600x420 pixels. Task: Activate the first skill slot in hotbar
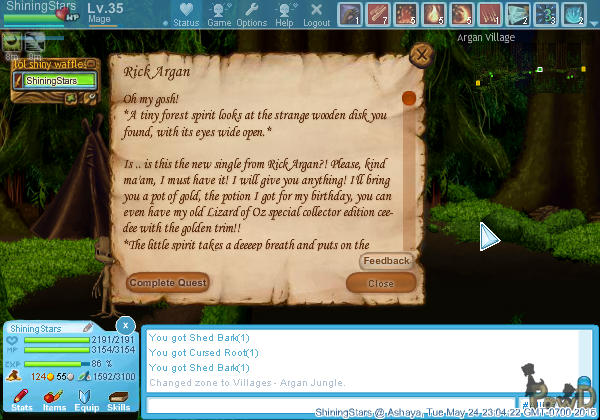(x=349, y=14)
